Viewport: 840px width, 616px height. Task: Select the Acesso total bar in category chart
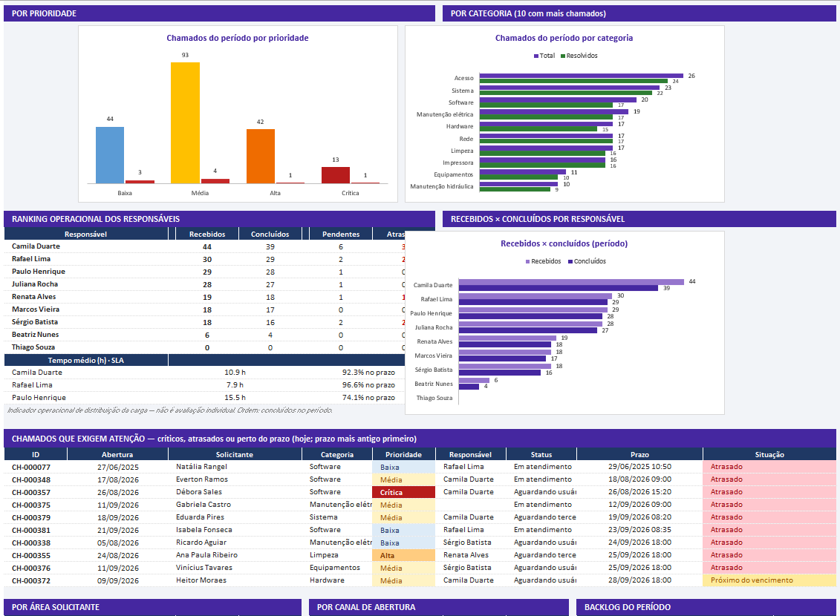click(582, 76)
